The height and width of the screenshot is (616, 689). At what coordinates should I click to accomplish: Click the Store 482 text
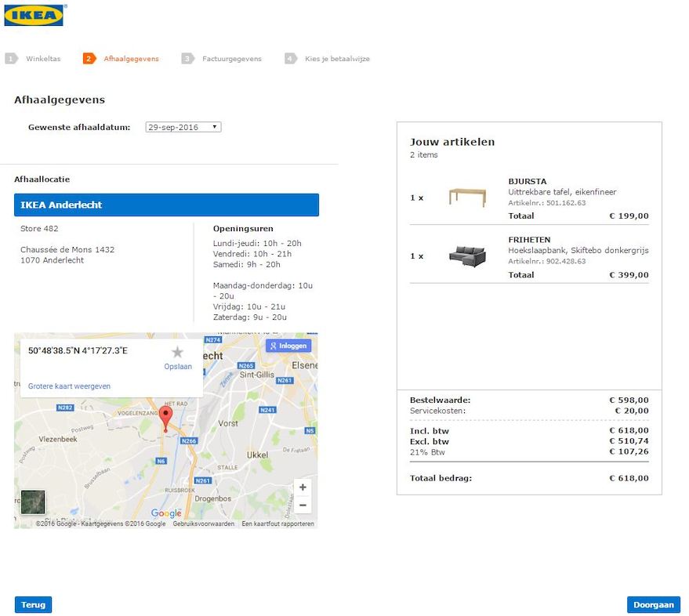pyautogui.click(x=39, y=229)
